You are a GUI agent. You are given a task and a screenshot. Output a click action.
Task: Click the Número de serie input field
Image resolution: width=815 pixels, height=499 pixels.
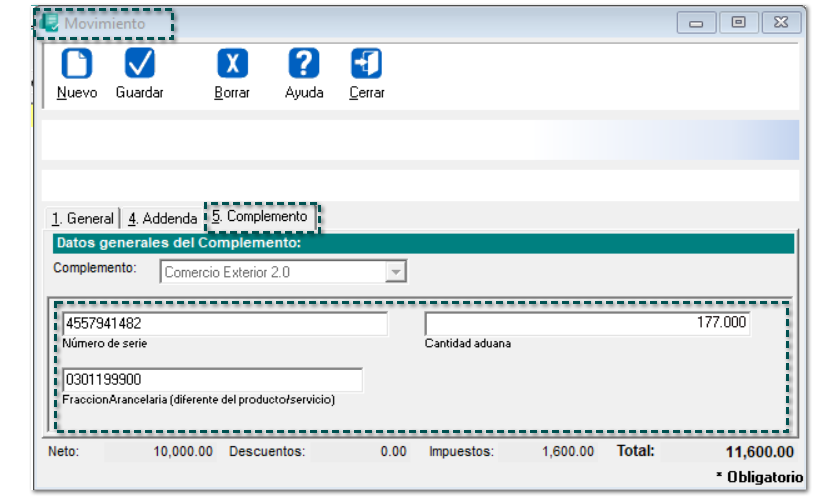[x=225, y=324]
